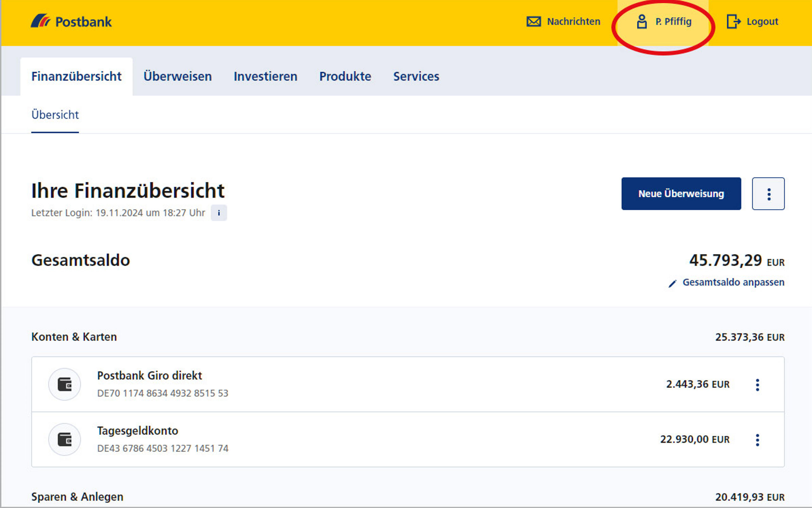Click the Neue Überweisung button
The image size is (812, 508).
(681, 194)
